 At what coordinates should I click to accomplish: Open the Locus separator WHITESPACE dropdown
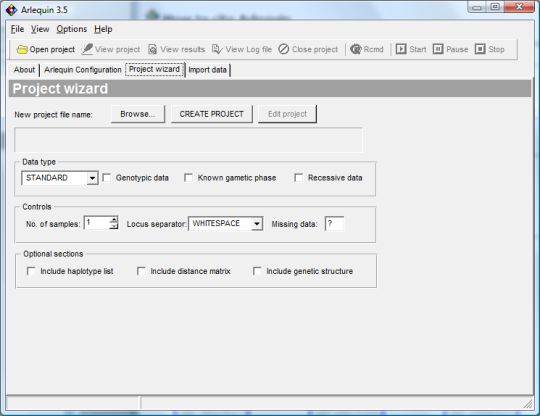click(x=226, y=224)
